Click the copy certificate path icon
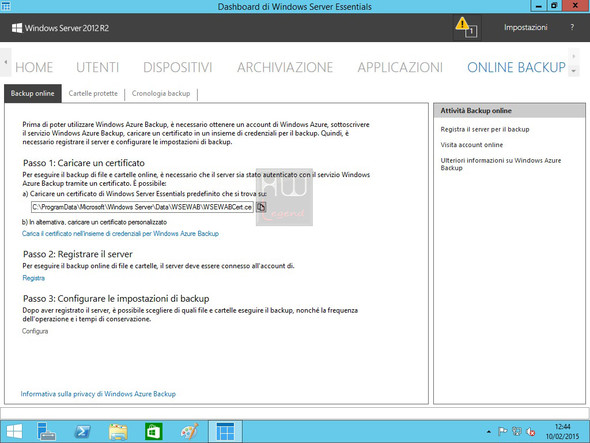 [x=261, y=207]
